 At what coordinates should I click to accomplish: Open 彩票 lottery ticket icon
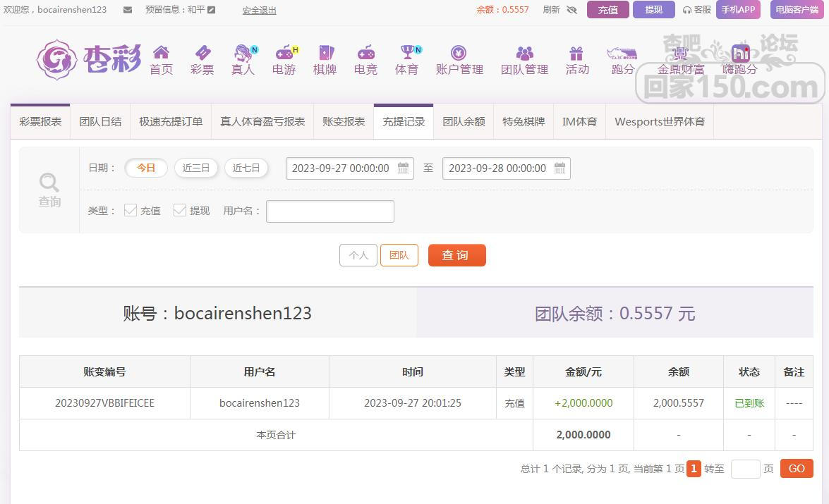pyautogui.click(x=202, y=52)
